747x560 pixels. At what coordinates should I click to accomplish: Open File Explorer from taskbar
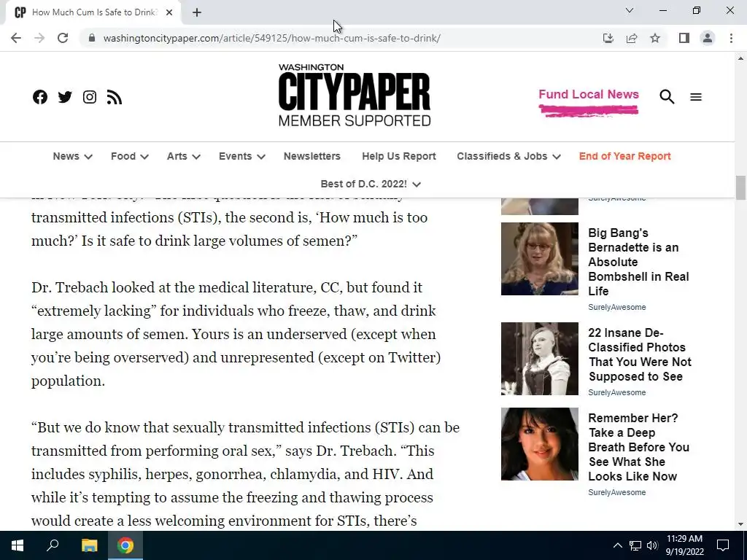[89, 545]
